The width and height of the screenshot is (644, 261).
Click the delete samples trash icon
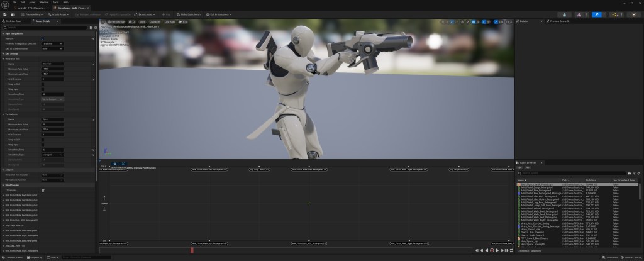click(x=43, y=190)
